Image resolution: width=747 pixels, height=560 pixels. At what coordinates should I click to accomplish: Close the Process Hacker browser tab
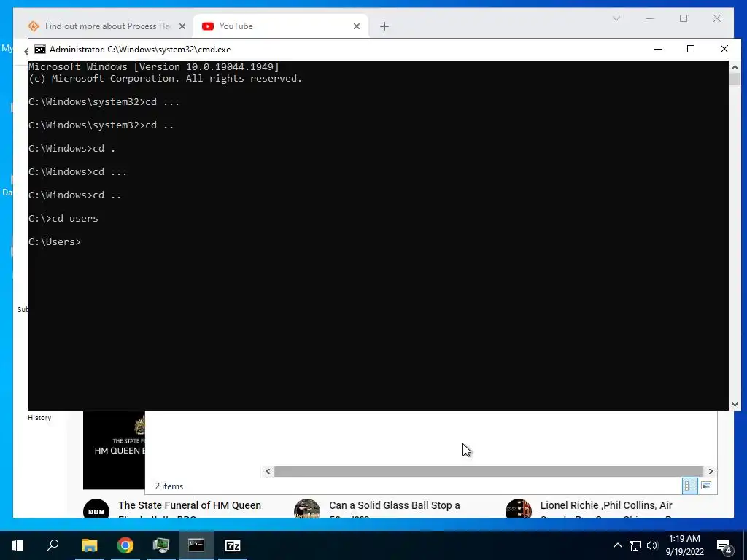tap(182, 26)
